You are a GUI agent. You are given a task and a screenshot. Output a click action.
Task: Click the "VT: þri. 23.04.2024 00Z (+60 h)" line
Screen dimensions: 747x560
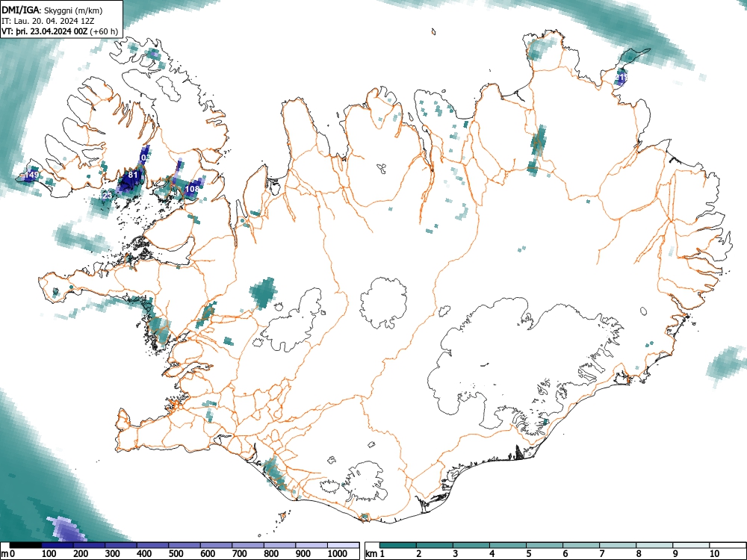point(60,31)
